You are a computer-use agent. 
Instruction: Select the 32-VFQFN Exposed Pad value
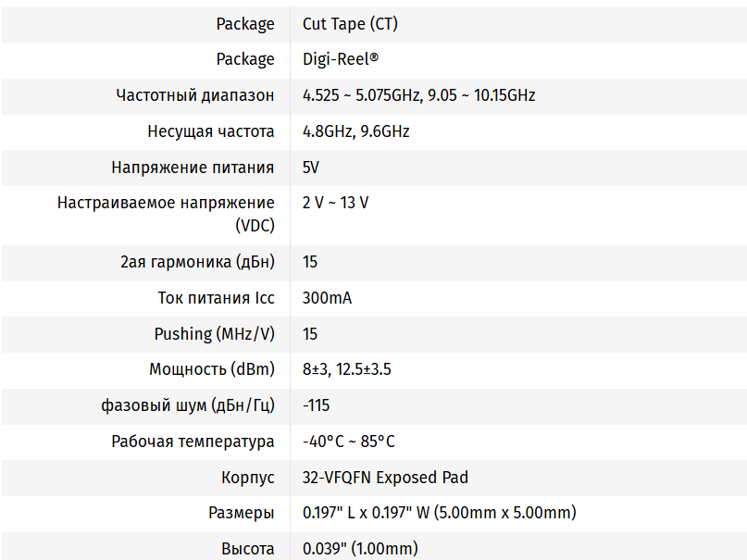click(385, 478)
